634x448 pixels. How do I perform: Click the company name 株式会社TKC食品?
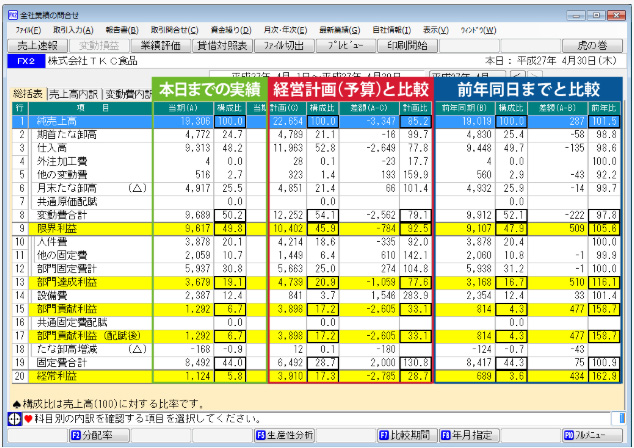click(x=93, y=61)
